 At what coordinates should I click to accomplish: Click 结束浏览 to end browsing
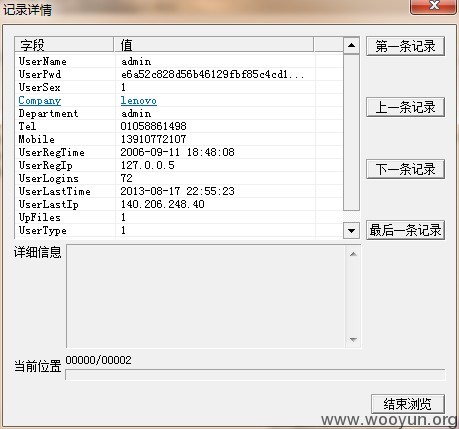click(x=408, y=404)
